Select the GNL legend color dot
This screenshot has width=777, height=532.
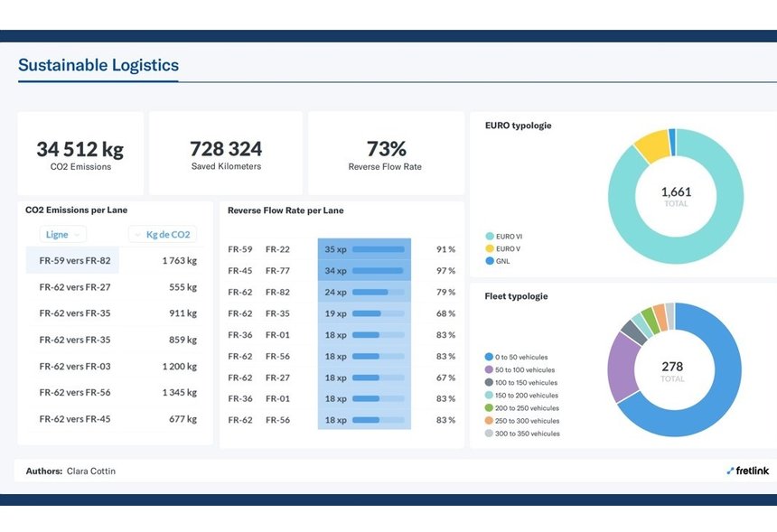pyautogui.click(x=490, y=261)
